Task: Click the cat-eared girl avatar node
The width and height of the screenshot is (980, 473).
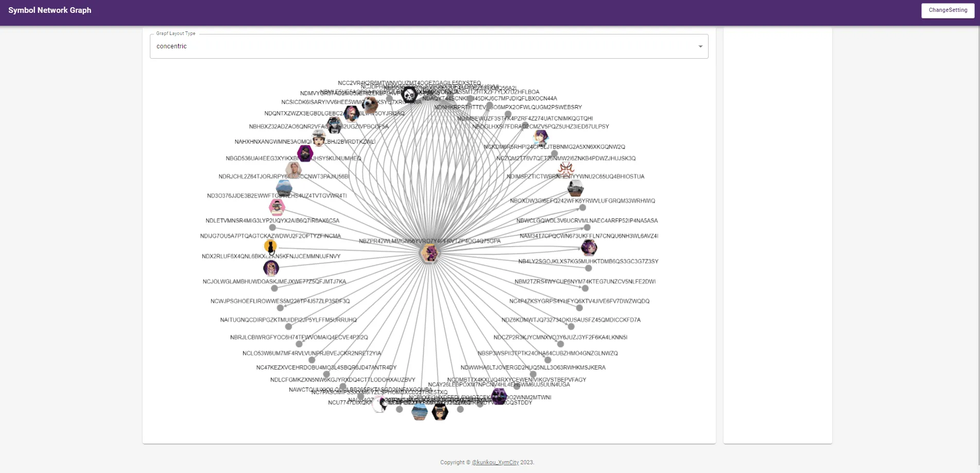Action: [589, 248]
